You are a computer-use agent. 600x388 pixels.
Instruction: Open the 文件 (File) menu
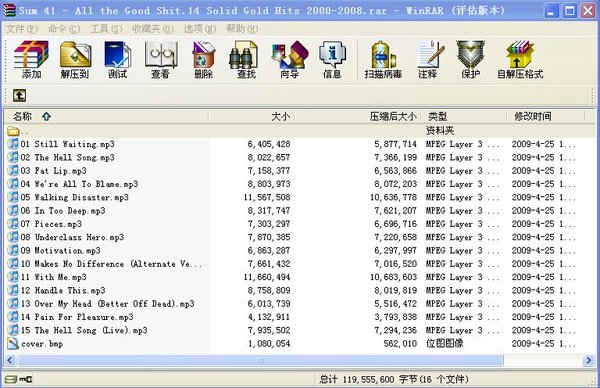tap(21, 29)
